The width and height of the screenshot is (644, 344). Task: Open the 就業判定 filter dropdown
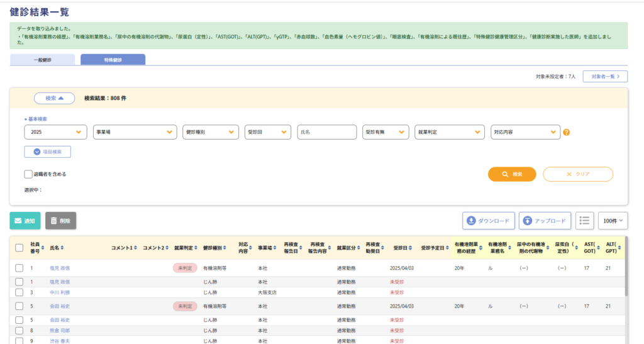(450, 132)
